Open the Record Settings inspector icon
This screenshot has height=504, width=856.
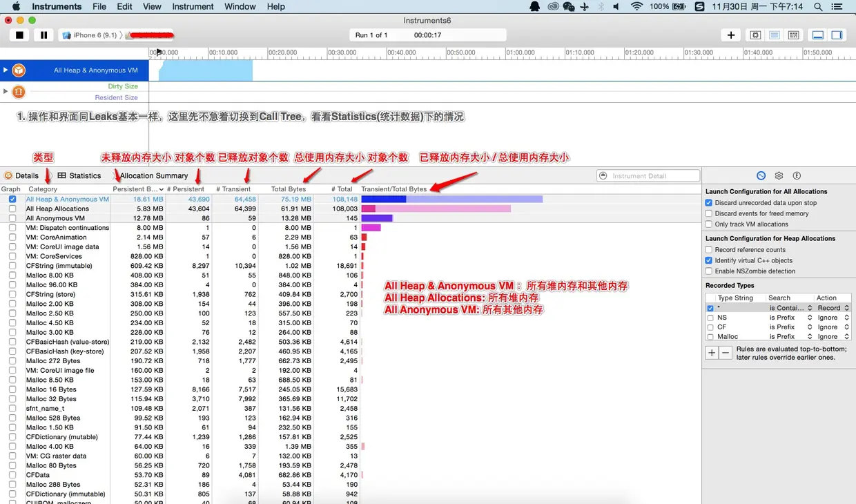(x=761, y=176)
